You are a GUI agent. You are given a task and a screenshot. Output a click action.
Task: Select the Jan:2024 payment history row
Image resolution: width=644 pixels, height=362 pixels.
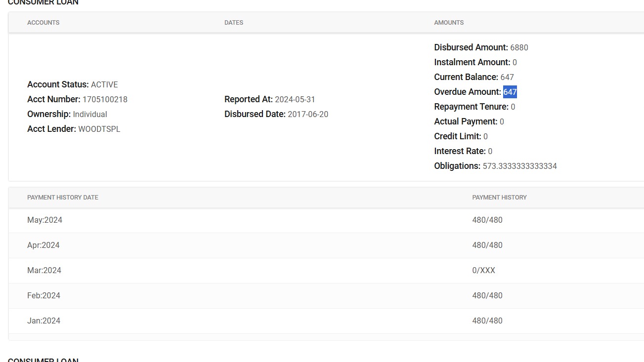[43, 321]
